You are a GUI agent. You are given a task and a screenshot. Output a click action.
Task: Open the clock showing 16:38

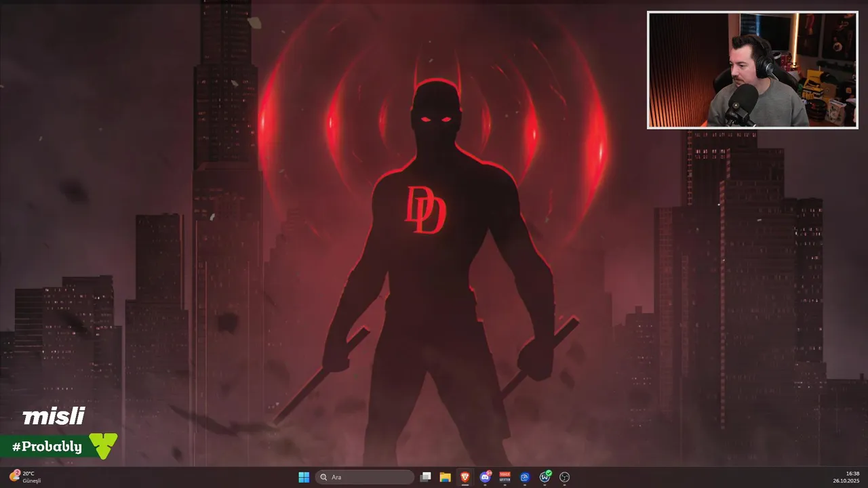pos(847,477)
